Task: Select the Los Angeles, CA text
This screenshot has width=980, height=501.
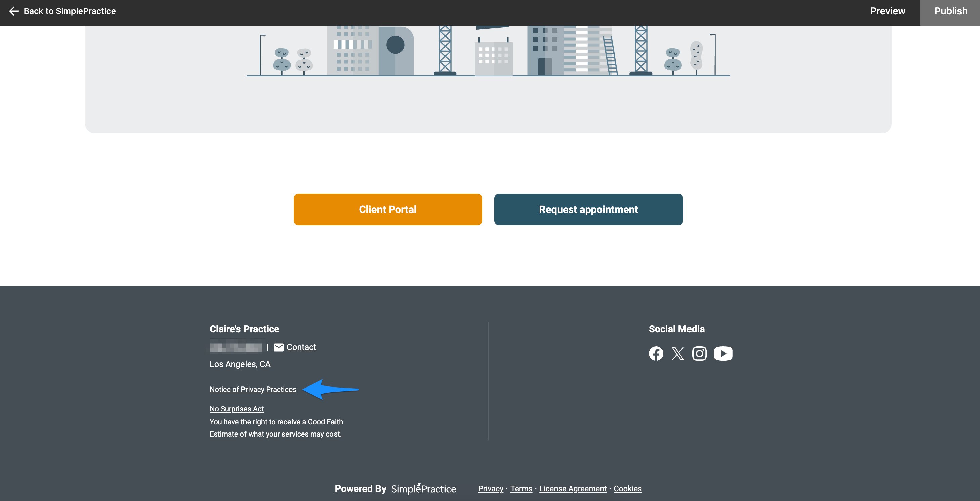Action: 240,364
